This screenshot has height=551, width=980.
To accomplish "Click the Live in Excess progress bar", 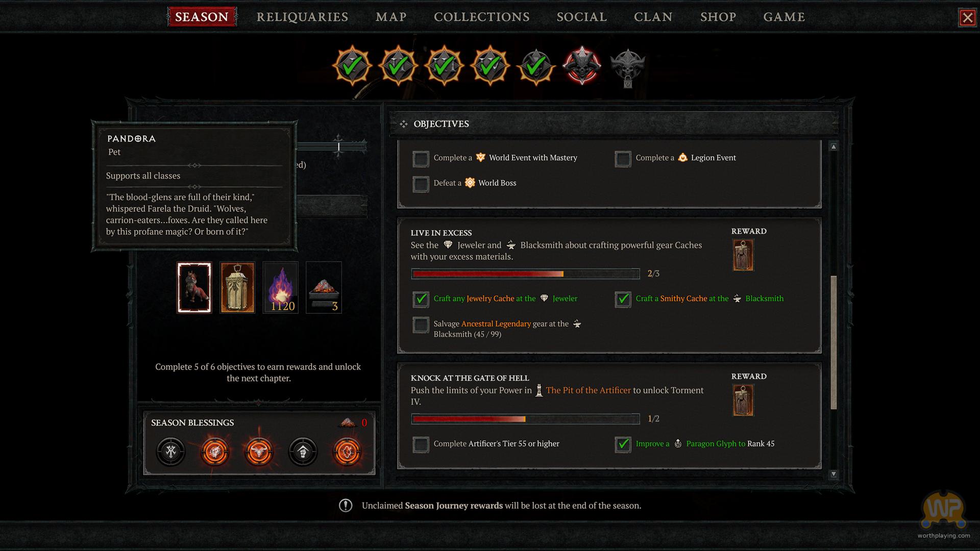I will coord(525,274).
